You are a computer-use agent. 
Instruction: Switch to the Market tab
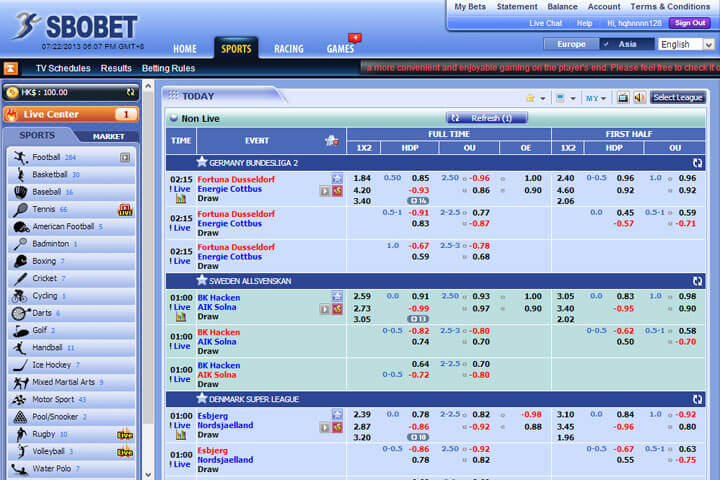108,136
